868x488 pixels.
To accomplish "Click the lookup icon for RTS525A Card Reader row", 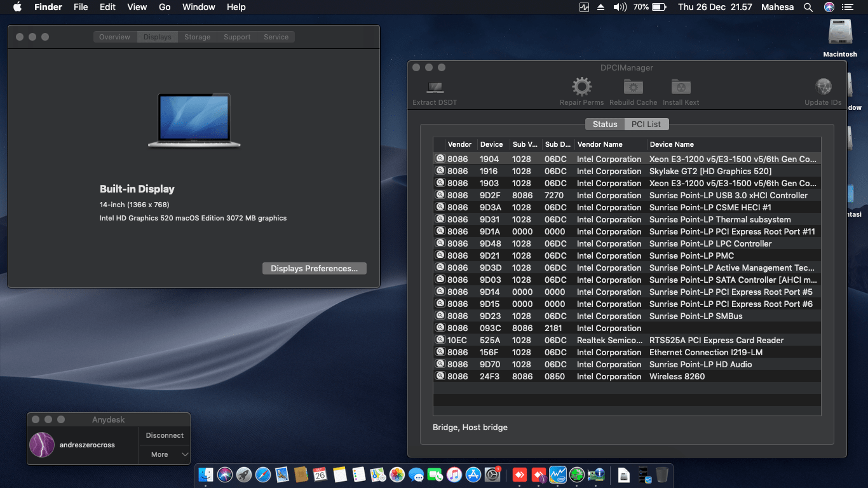I will 440,340.
